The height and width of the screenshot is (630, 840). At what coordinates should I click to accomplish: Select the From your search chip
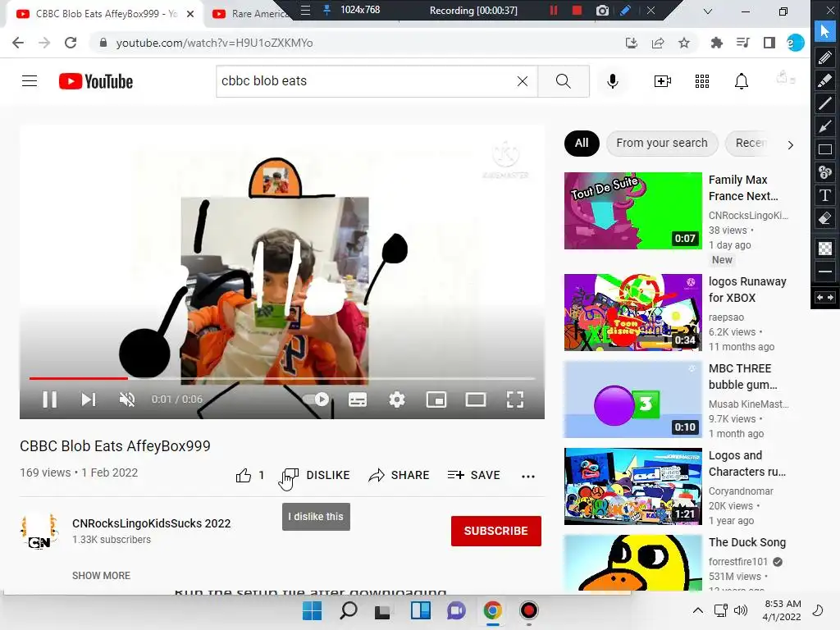662,143
